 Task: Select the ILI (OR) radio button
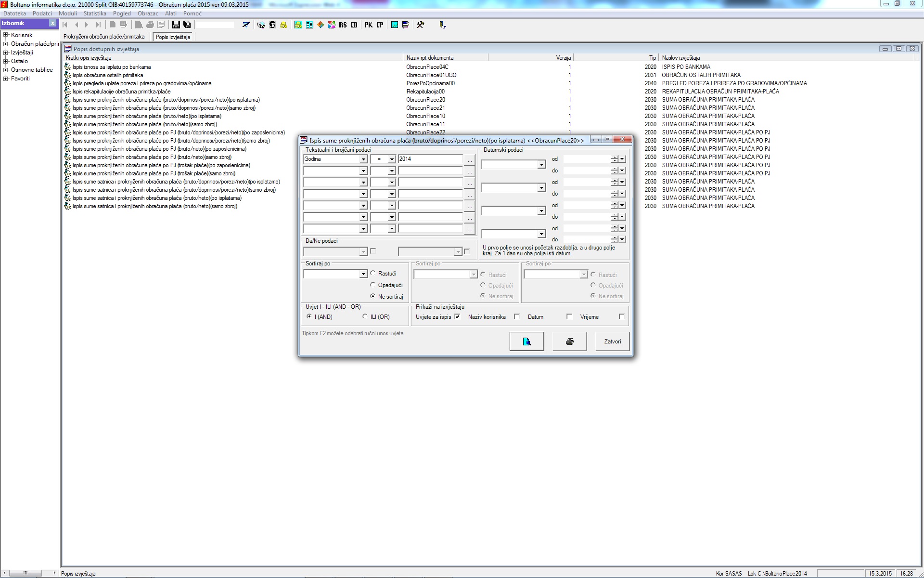coord(365,316)
